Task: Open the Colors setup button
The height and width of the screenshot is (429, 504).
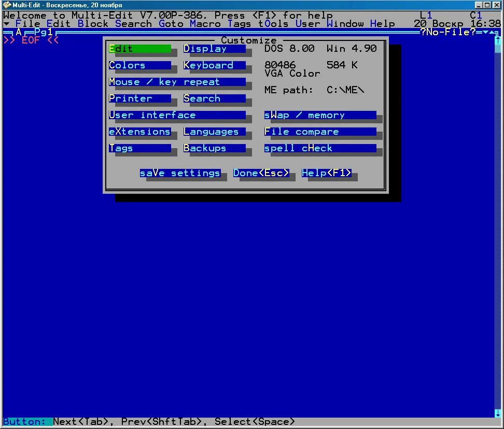Action: [140, 65]
